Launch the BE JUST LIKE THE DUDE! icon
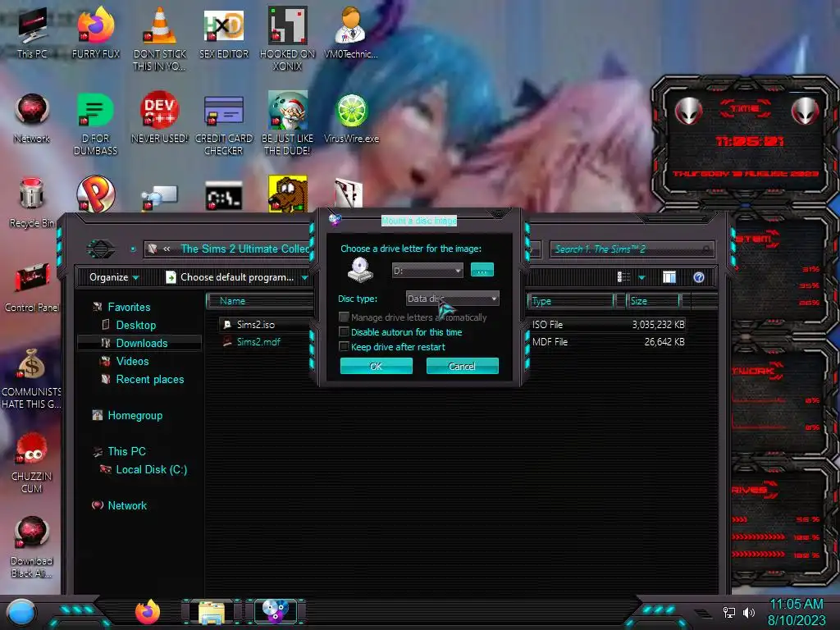Screen dimensions: 840x630 [288, 123]
